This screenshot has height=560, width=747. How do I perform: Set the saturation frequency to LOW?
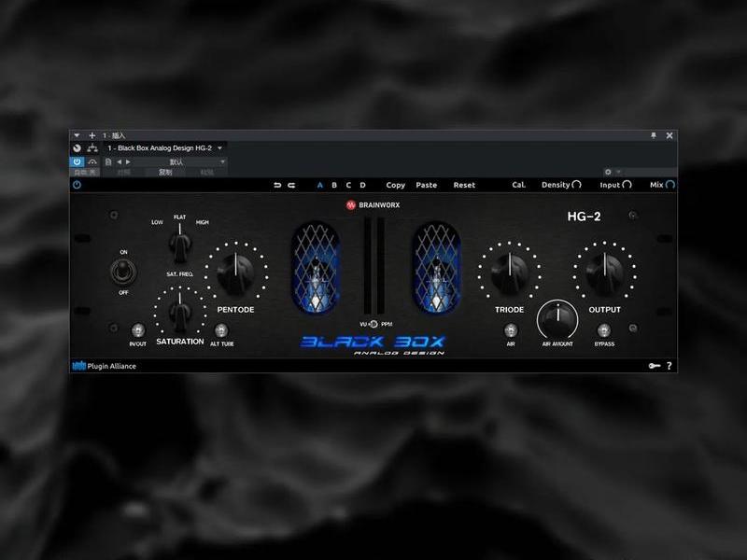(x=157, y=222)
